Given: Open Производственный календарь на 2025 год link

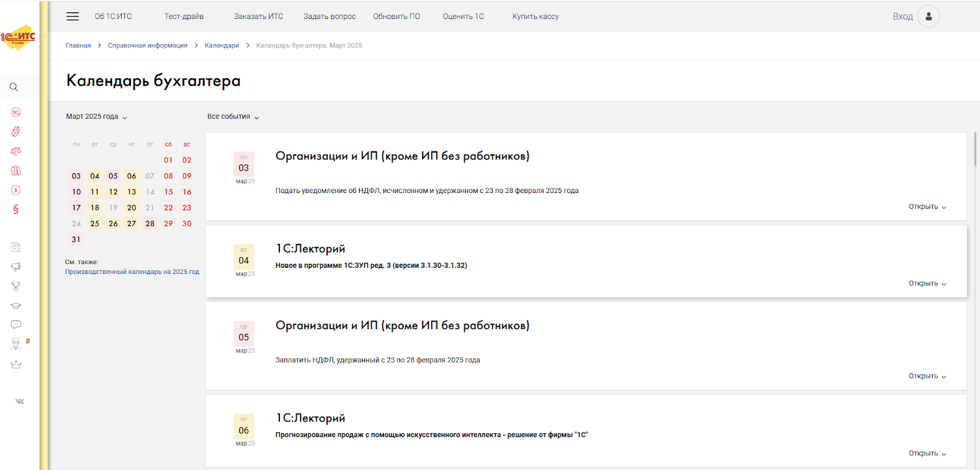Looking at the screenshot, I should click(132, 271).
